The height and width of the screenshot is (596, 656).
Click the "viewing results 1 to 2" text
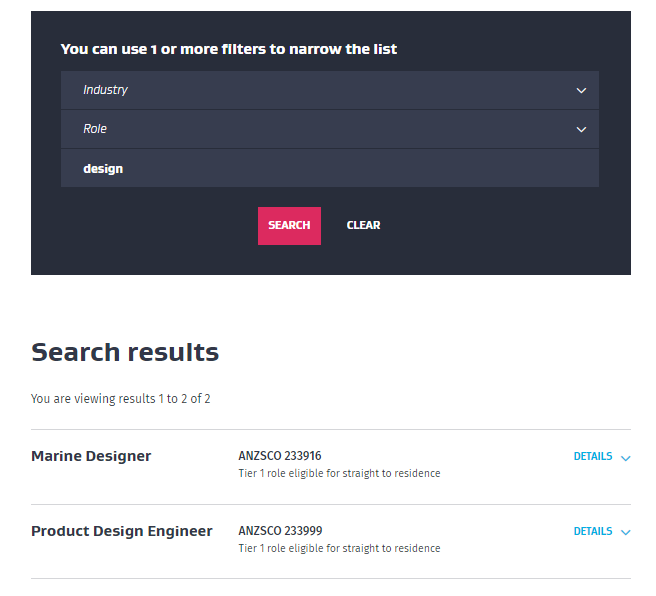tap(120, 399)
